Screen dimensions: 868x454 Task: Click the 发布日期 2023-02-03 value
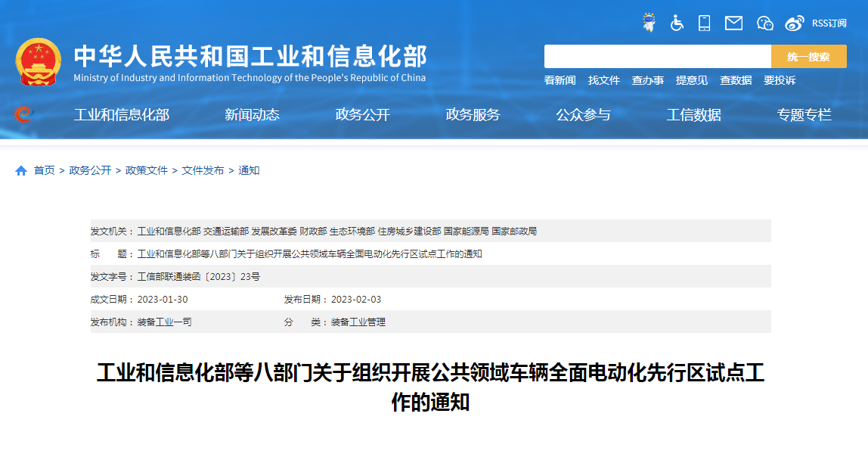pyautogui.click(x=356, y=300)
